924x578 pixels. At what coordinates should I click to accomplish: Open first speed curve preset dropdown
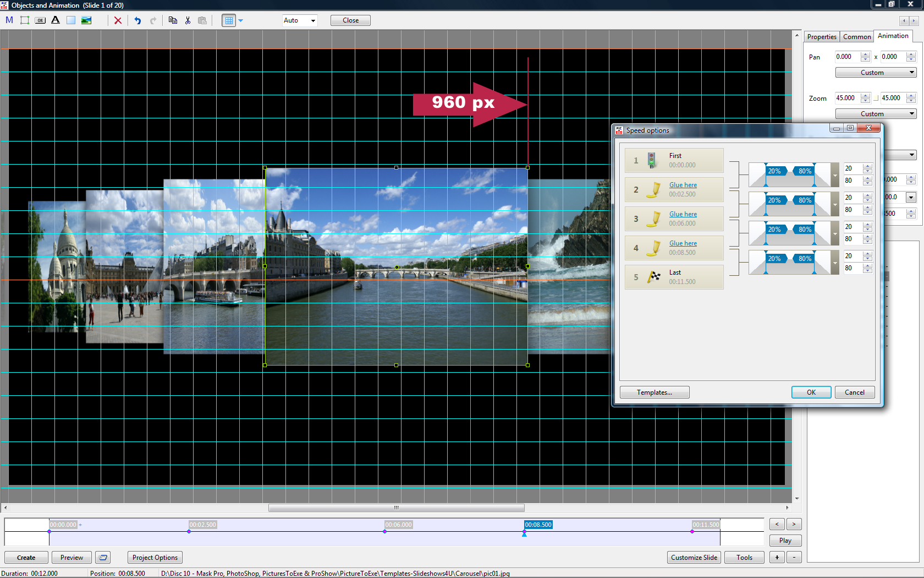(x=835, y=176)
